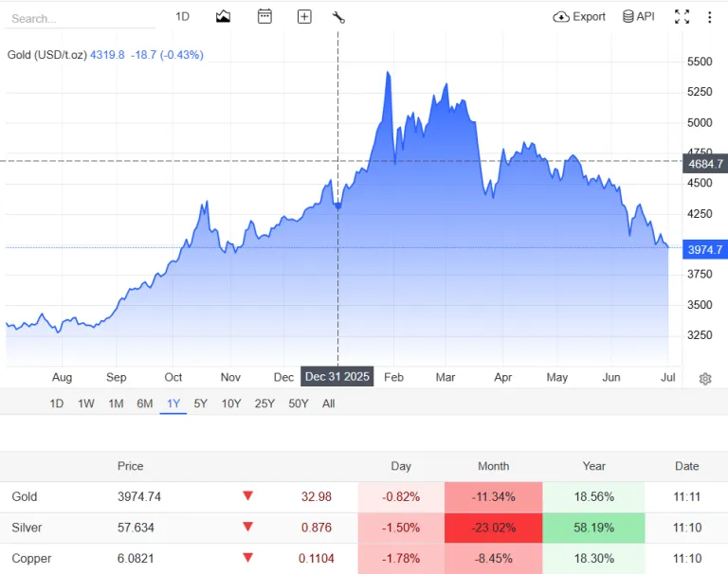Click Copper month change -8.45% cell
The image size is (728, 574).
coord(494,559)
